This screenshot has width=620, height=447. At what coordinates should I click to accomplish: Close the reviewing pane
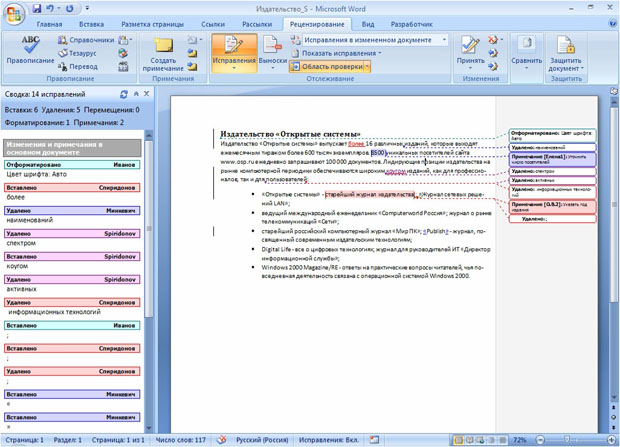click(147, 94)
